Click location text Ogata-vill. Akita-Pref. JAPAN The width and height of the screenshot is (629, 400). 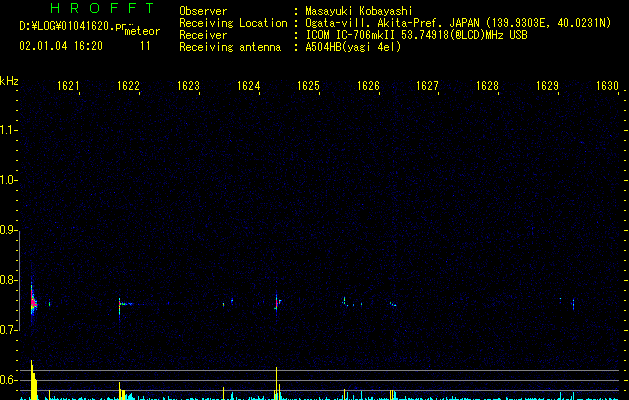(392, 23)
